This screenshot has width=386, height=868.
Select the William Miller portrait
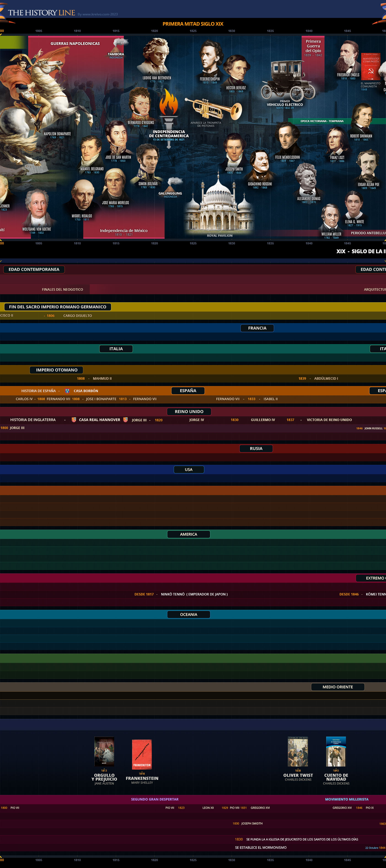331,218
